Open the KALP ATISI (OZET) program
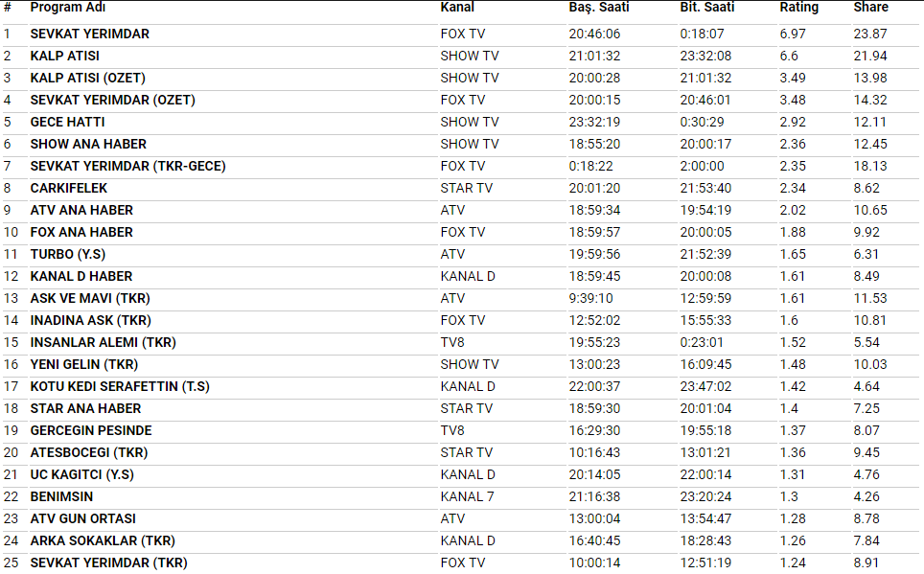 tap(88, 78)
